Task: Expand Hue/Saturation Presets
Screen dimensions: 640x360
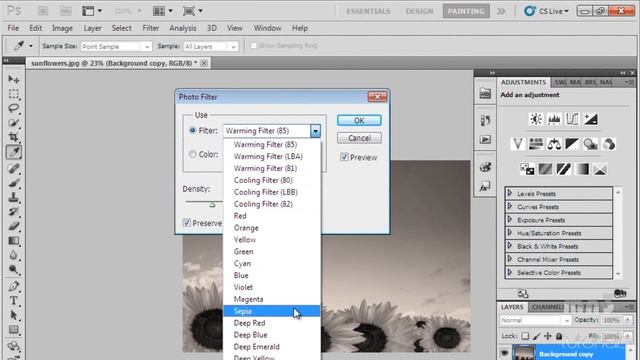Action: tap(509, 232)
